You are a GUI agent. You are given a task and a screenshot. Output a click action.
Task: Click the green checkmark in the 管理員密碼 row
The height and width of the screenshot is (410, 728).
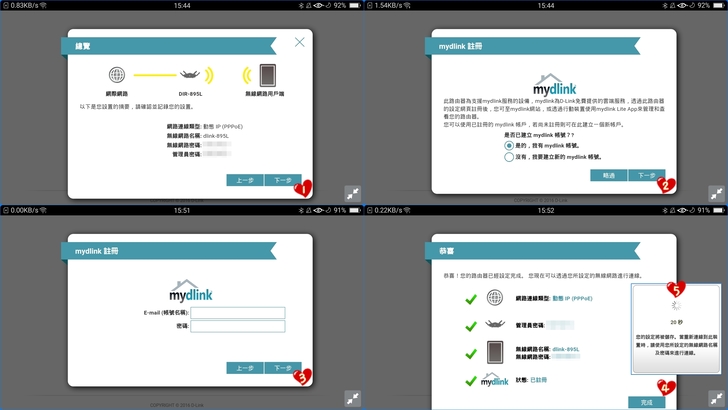click(x=471, y=326)
